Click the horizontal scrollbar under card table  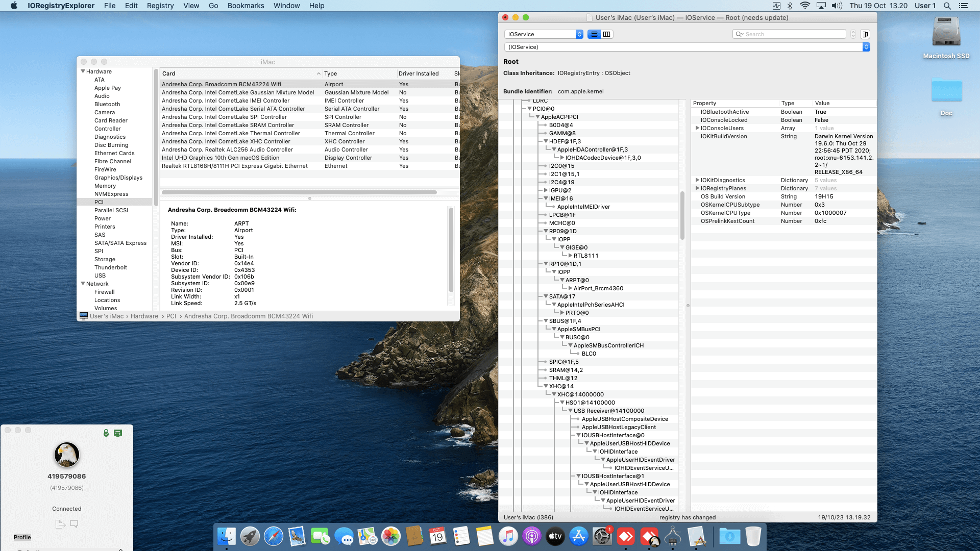click(299, 192)
